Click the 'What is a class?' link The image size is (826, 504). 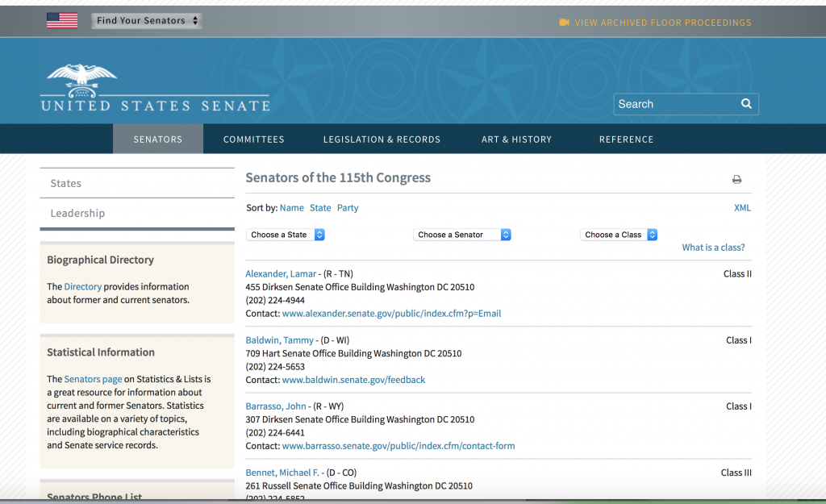coord(713,248)
